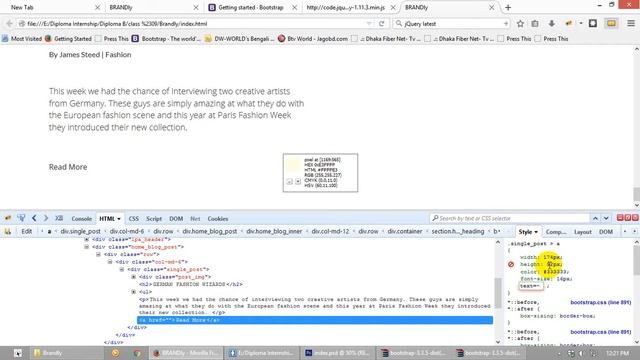
Task: Reload the page with the refresh icon
Action: tap(382, 24)
